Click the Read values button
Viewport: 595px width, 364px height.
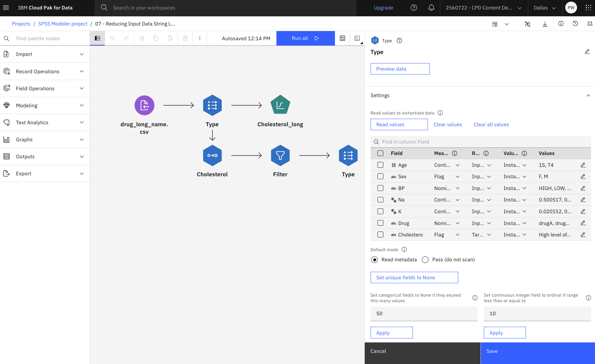tap(399, 125)
